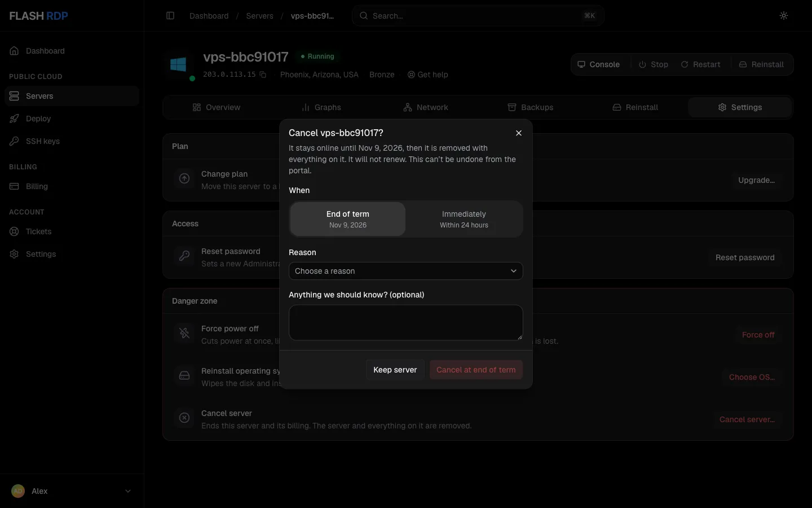Click the Force off button

(758, 335)
